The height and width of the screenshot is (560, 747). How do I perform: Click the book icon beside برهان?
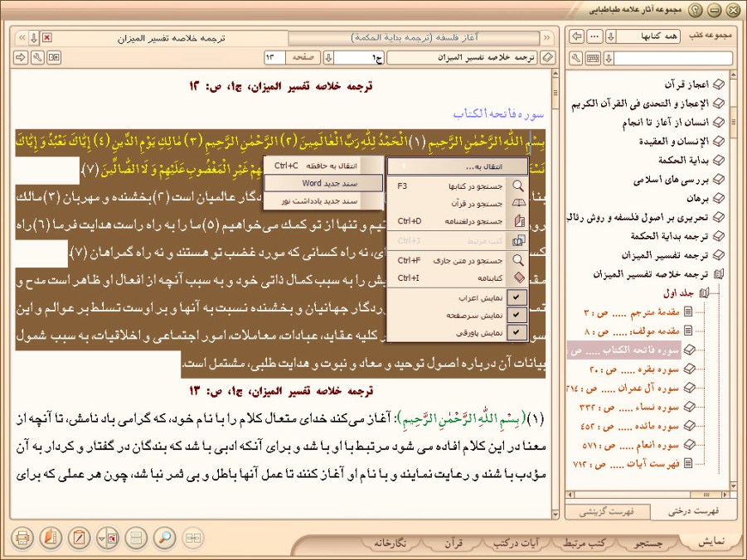point(719,198)
